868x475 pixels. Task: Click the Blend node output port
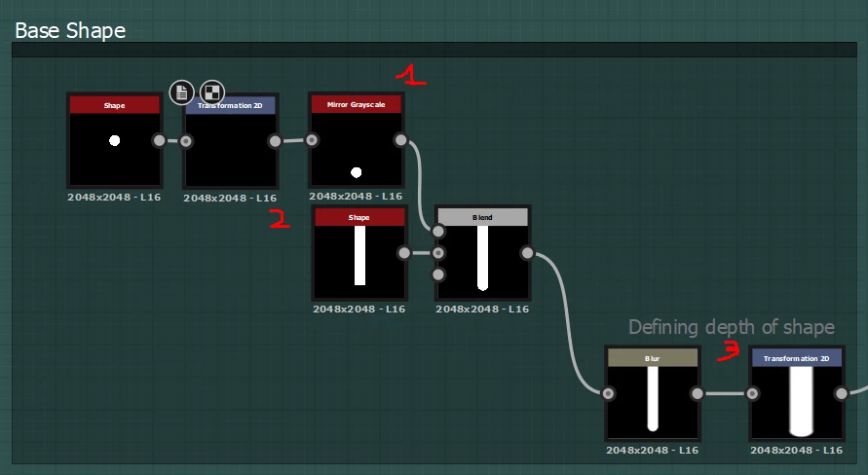coord(528,253)
